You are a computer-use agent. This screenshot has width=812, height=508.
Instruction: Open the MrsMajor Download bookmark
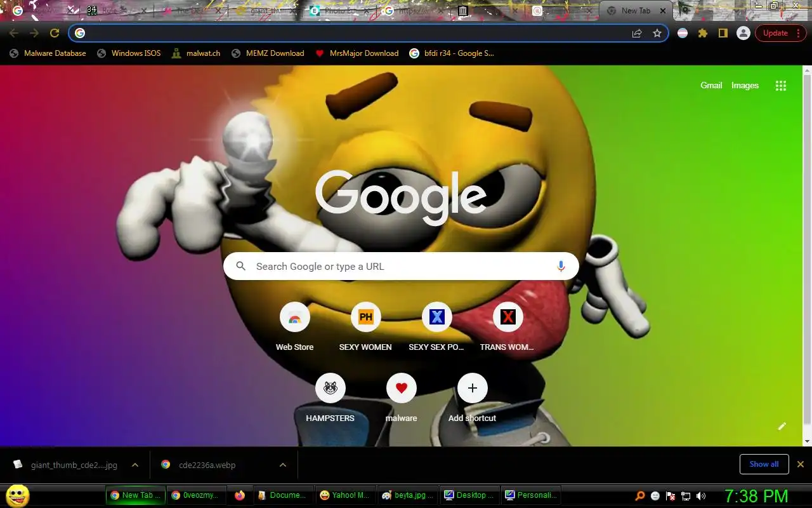[x=357, y=53]
